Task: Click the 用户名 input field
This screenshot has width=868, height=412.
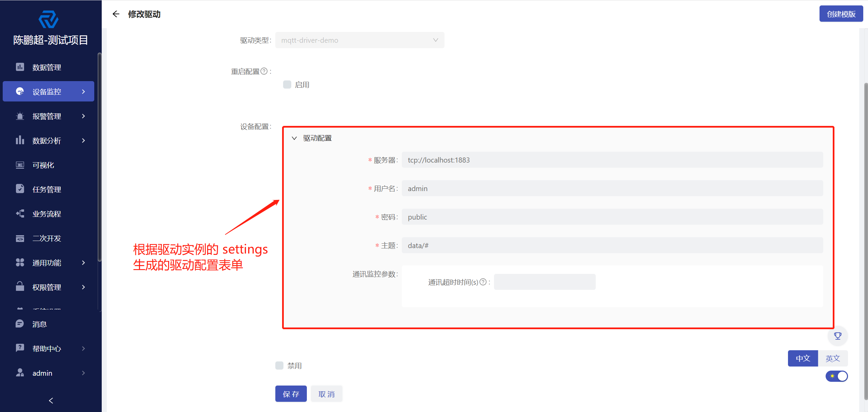Action: (612, 188)
